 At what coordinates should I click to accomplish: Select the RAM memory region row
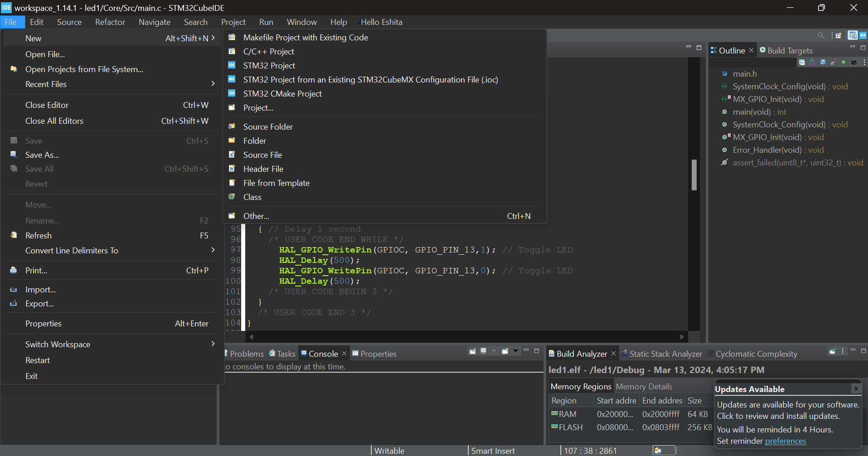[x=630, y=414]
